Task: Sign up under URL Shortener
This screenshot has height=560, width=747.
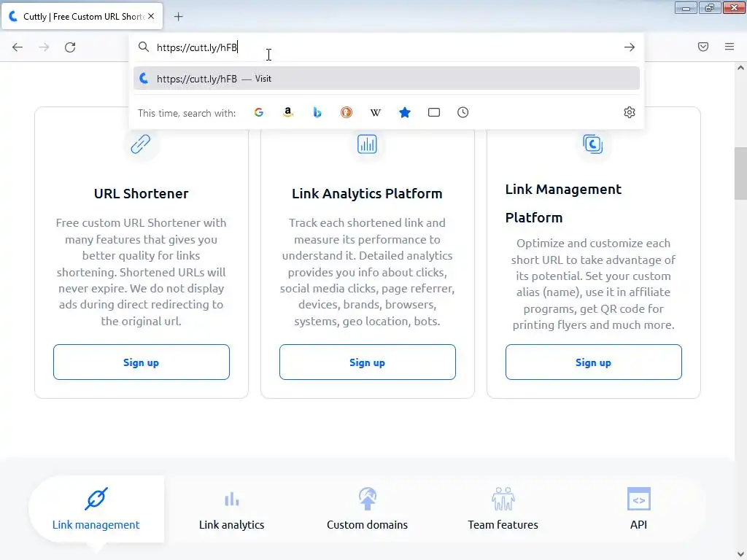Action: click(x=141, y=362)
